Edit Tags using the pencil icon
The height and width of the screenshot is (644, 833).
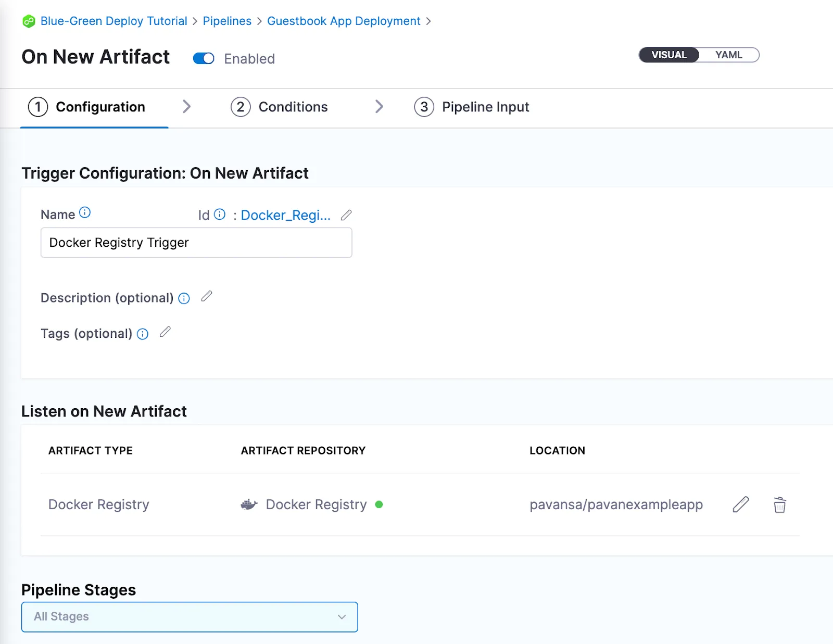tap(166, 332)
